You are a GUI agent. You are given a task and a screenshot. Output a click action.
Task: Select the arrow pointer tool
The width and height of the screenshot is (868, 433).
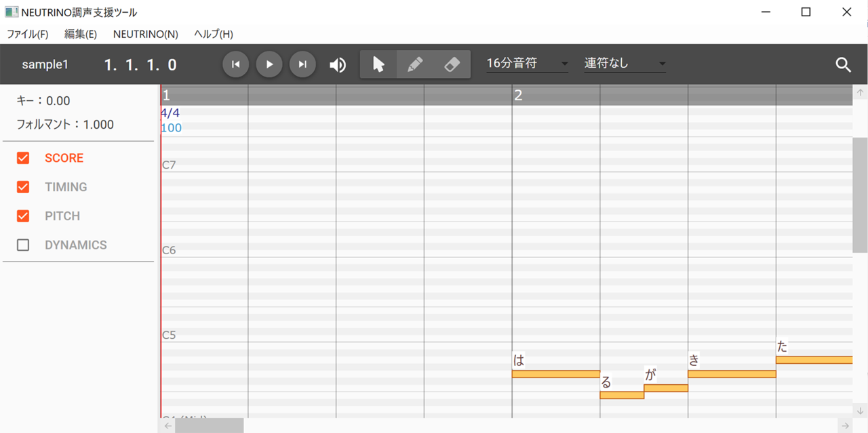point(378,64)
